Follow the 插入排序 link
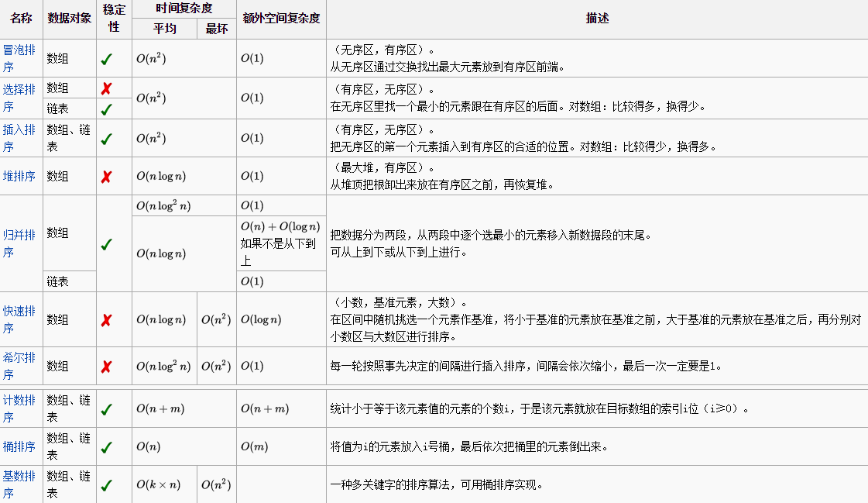Viewport: 868px width, 503px height. click(x=19, y=138)
